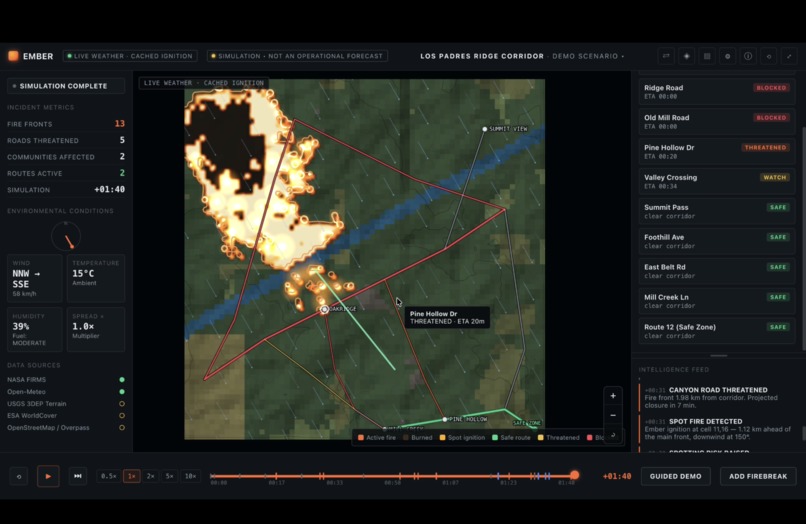Click the ADD FIREBREAK button

(x=758, y=476)
